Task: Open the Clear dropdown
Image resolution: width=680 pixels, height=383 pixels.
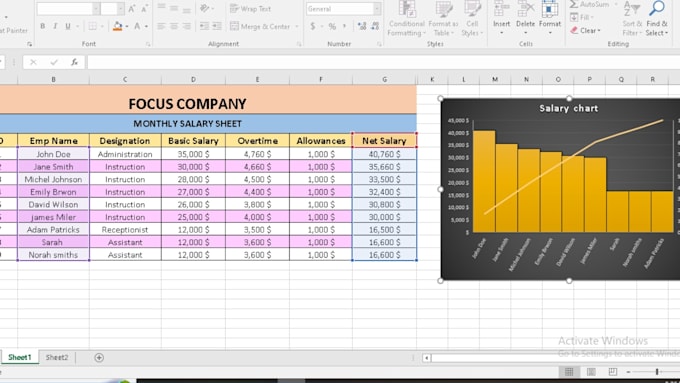Action: click(x=585, y=30)
